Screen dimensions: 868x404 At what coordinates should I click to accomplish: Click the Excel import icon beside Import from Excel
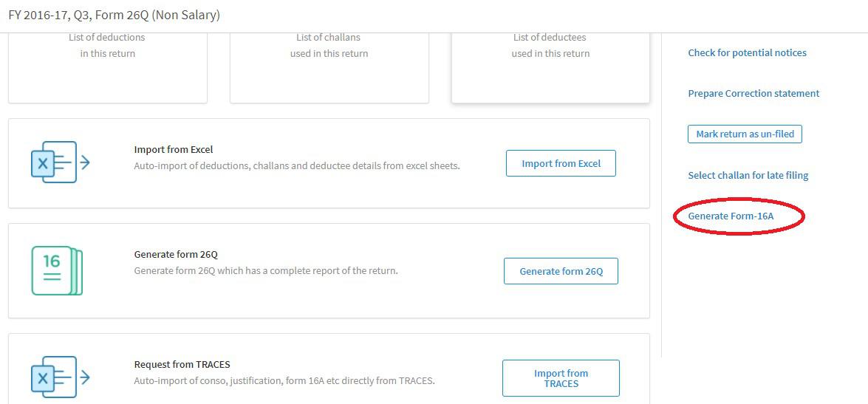[x=60, y=162]
